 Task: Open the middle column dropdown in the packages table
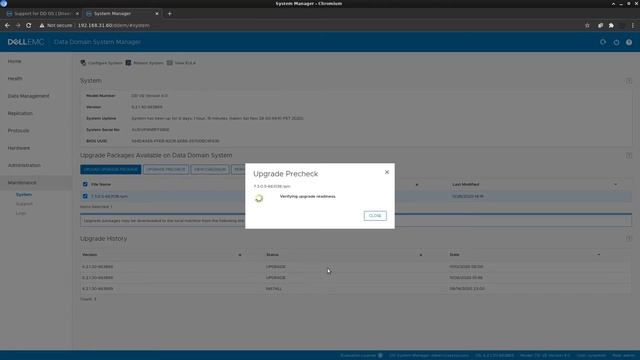pyautogui.click(x=417, y=185)
